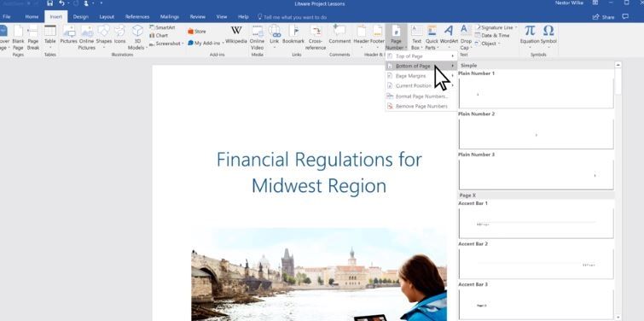Switch to the Home tab
The image size is (644, 321).
pyautogui.click(x=32, y=17)
